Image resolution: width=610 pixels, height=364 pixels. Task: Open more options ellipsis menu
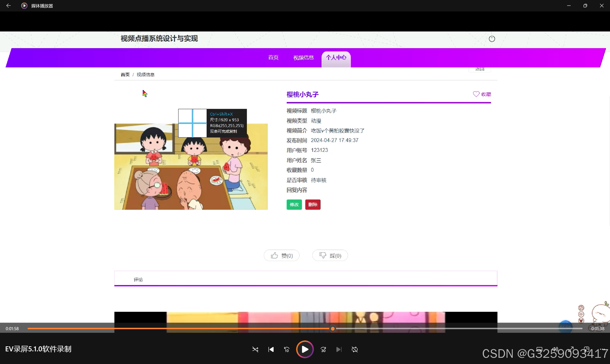pos(602,349)
